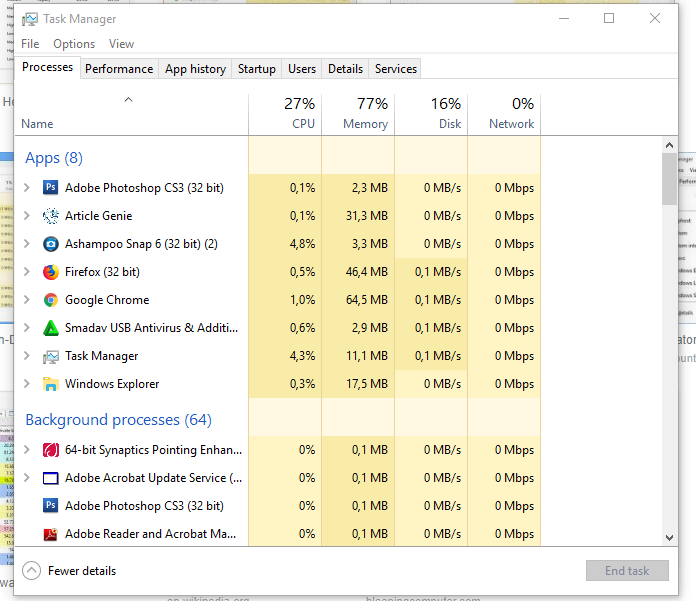Switch to the Performance tab
This screenshot has height=601, width=696.
[119, 69]
